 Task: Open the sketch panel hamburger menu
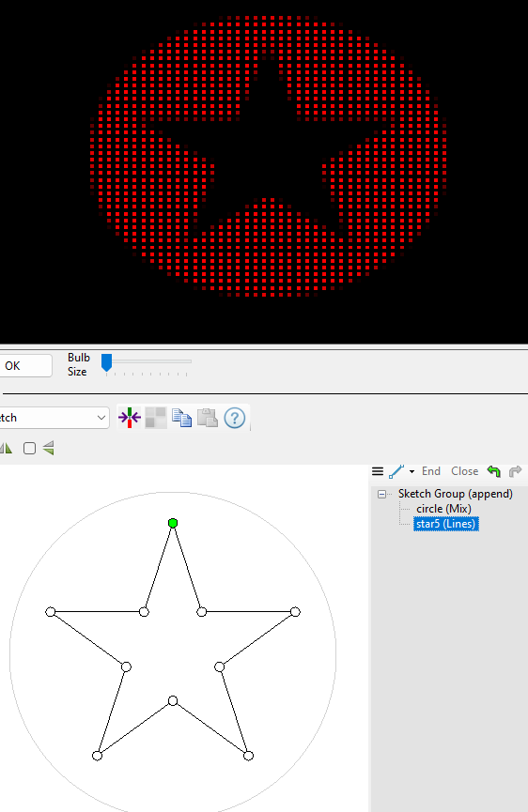(378, 471)
